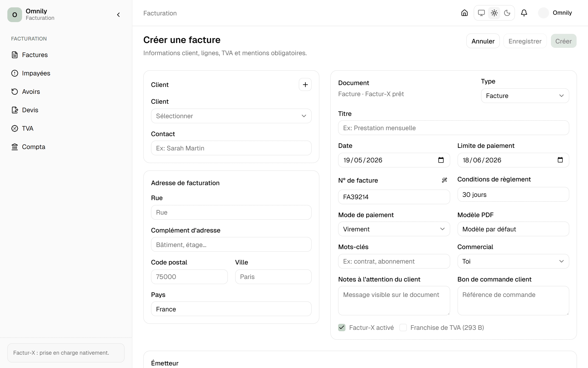Viewport: 588px width, 368px height.
Task: Select the light theme sun icon
Action: coord(494,13)
